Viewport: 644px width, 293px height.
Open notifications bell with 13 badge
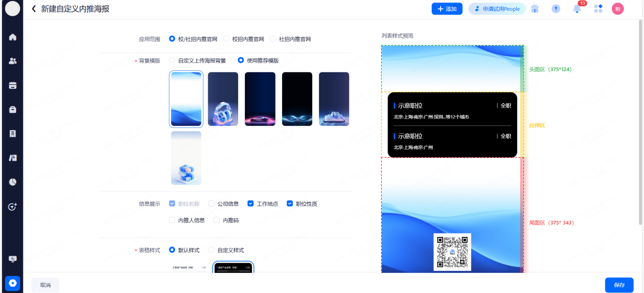pyautogui.click(x=577, y=9)
